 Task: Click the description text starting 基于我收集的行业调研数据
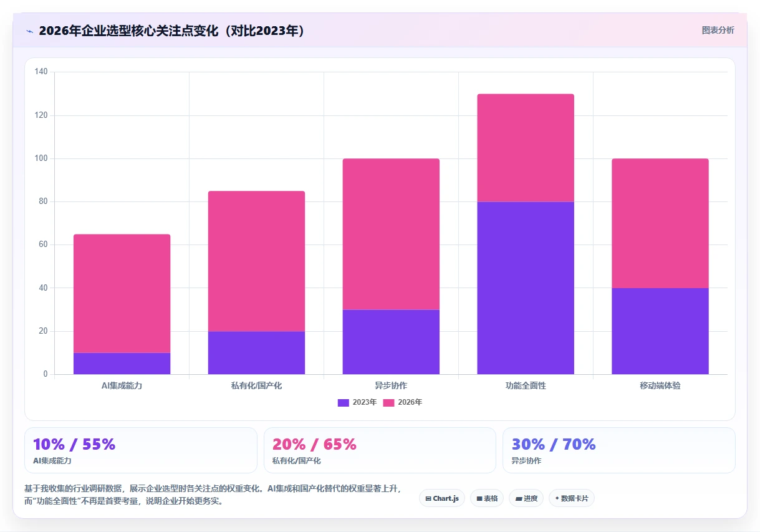tap(213, 495)
